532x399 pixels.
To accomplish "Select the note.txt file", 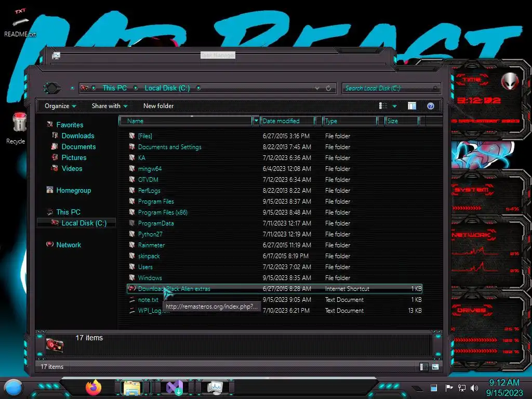I will pos(148,300).
